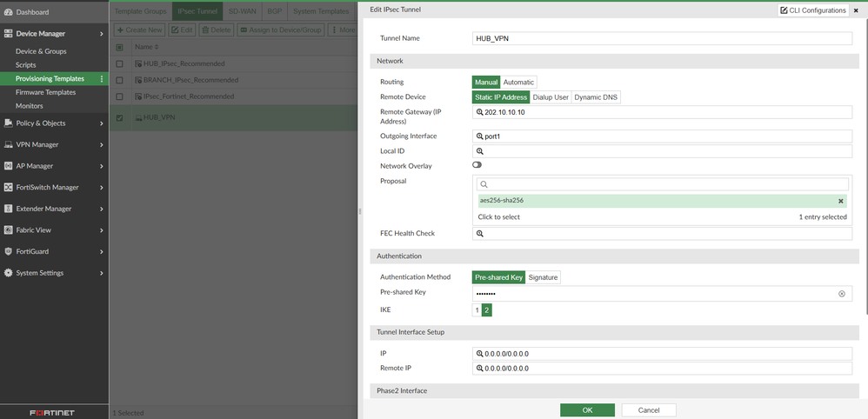Click the System Settings gear icon
Screen dimensions: 868x419
click(x=9, y=273)
